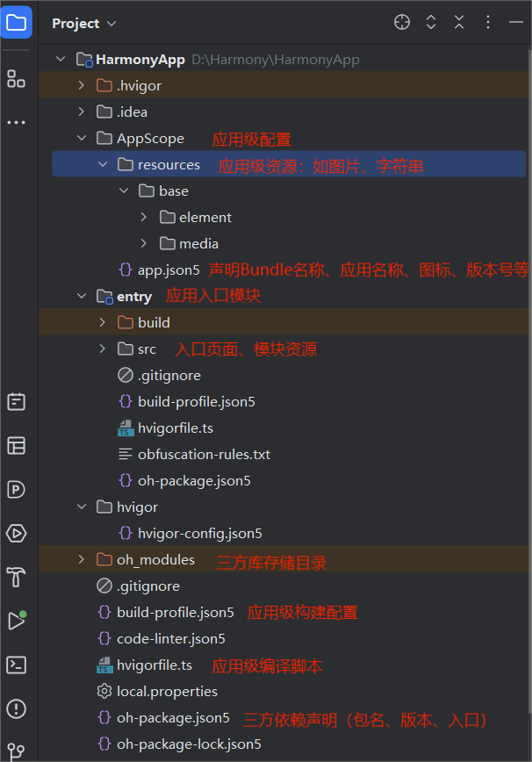Collapse the entry module chevron
The height and width of the screenshot is (762, 532).
82,296
